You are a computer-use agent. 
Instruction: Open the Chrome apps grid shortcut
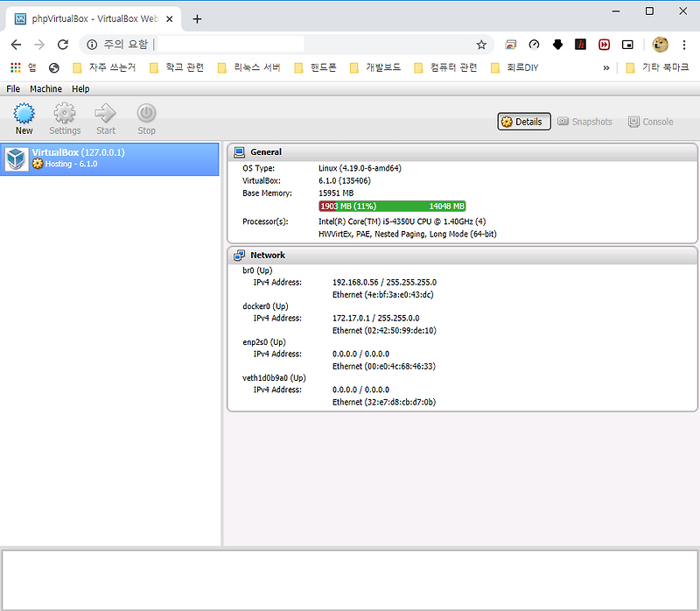pyautogui.click(x=16, y=67)
